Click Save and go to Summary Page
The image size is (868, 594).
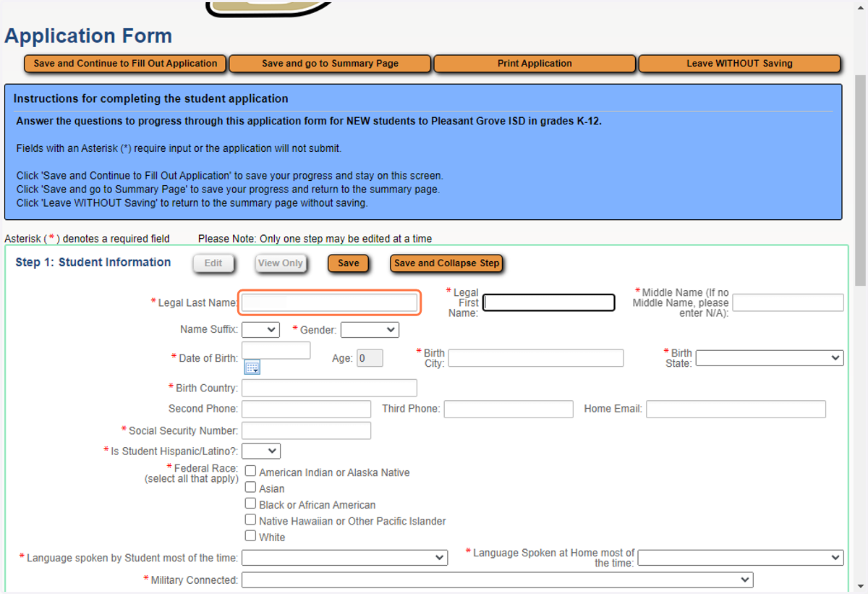point(330,64)
